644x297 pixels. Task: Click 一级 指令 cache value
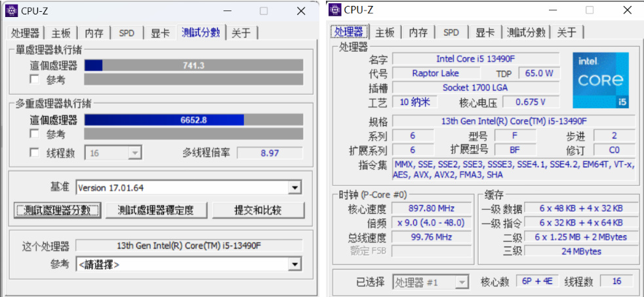click(580, 223)
